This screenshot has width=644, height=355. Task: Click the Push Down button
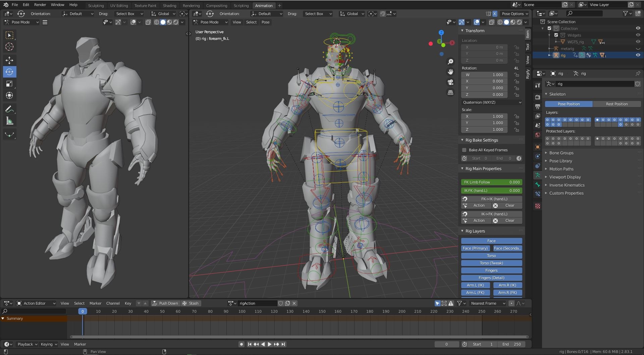click(165, 303)
